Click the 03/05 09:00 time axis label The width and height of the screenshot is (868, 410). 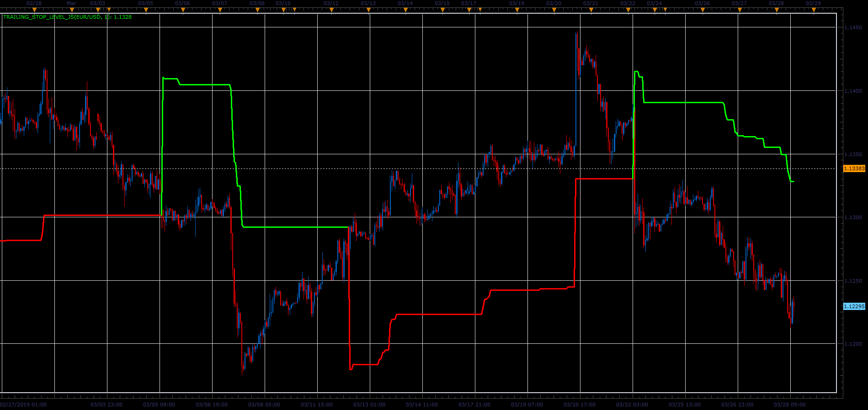tap(159, 405)
